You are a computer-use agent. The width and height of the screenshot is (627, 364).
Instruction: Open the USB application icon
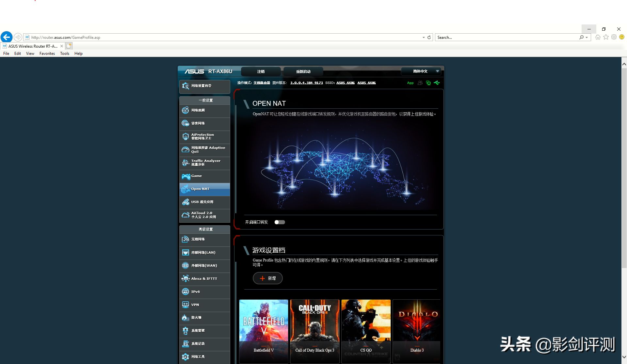185,202
